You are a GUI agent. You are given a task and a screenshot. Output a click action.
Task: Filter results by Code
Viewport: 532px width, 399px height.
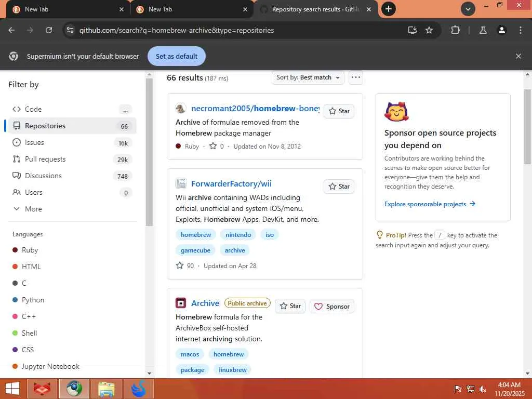tap(72, 109)
